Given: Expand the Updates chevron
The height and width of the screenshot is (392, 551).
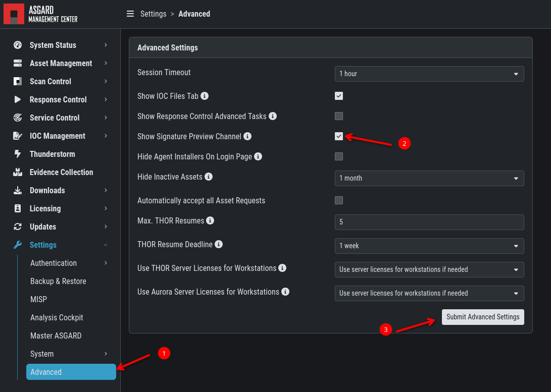Looking at the screenshot, I should tap(106, 227).
